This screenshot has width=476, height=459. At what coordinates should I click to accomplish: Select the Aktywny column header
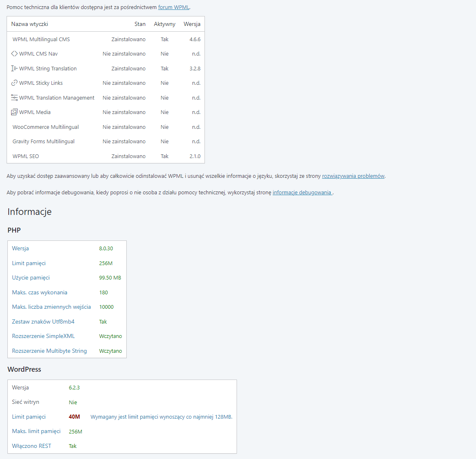point(165,24)
